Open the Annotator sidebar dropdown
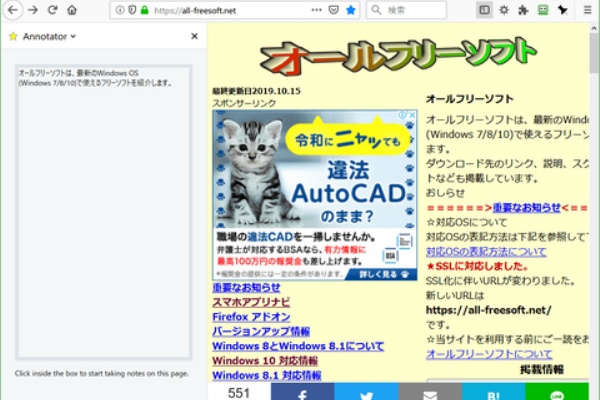Viewport: 600px width, 400px height. coord(49,36)
